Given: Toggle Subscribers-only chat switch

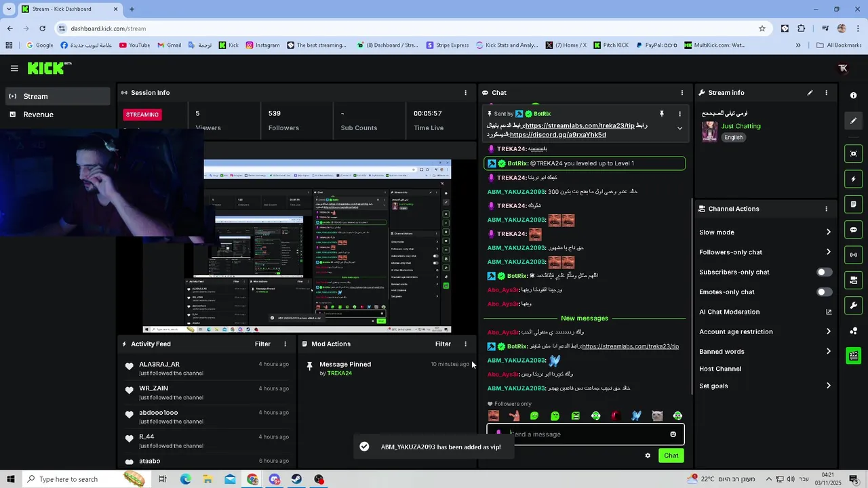Looking at the screenshot, I should point(824,272).
